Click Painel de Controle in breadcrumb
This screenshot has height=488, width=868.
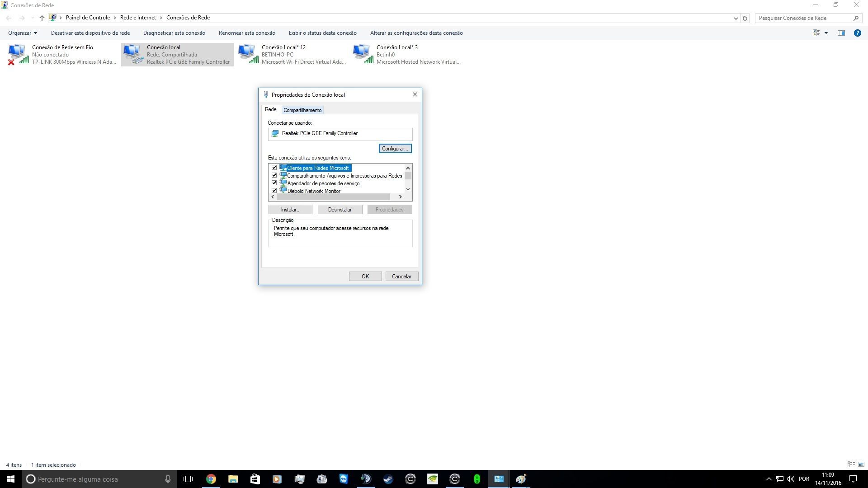(88, 18)
